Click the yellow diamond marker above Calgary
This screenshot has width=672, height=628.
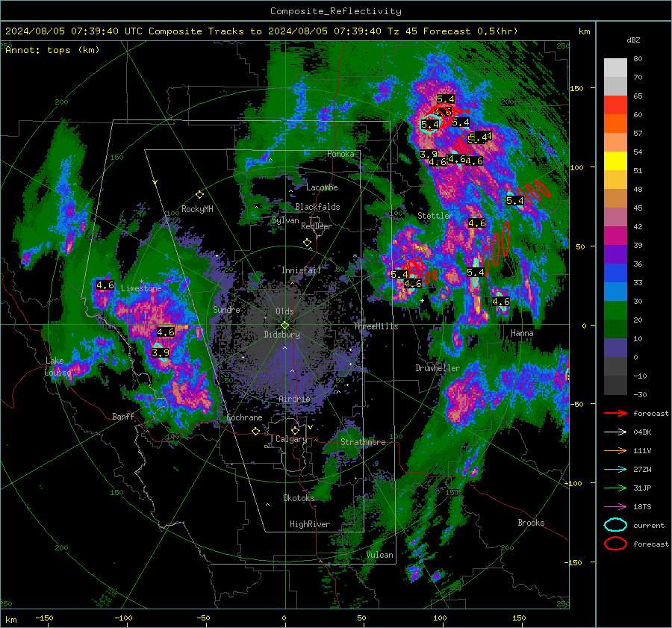(x=295, y=430)
